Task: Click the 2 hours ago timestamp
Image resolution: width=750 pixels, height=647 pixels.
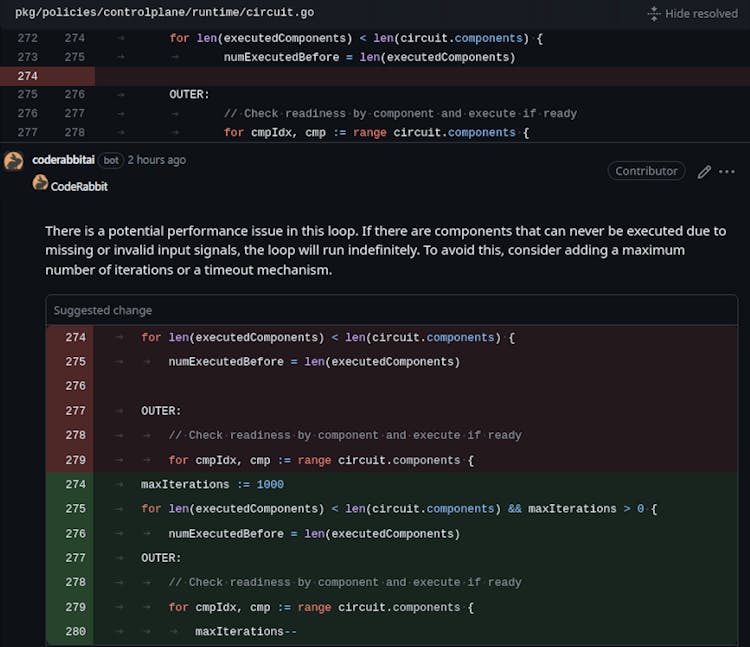Action: pos(156,160)
